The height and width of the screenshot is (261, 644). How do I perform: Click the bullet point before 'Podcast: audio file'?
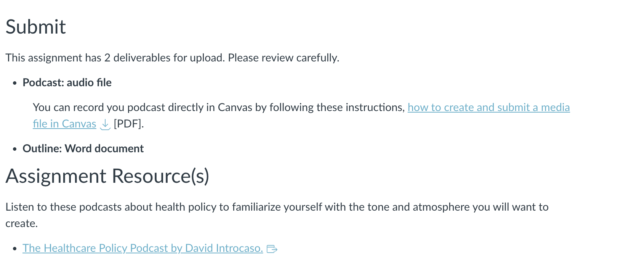pyautogui.click(x=15, y=83)
